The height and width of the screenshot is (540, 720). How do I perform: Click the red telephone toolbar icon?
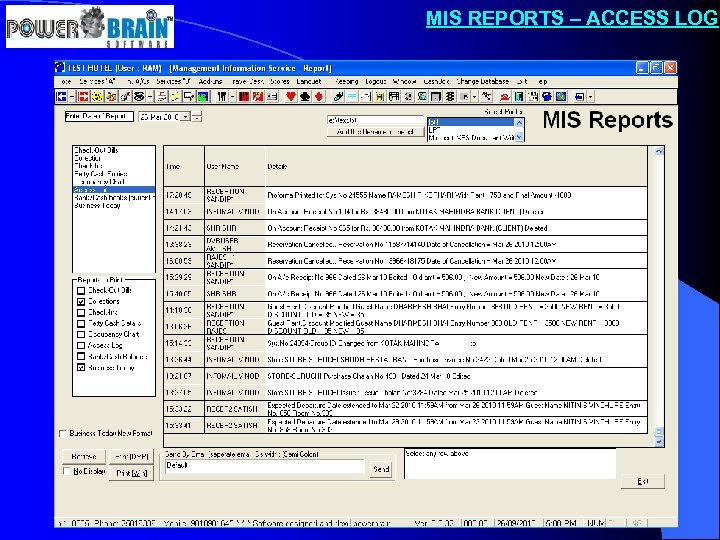(505, 96)
